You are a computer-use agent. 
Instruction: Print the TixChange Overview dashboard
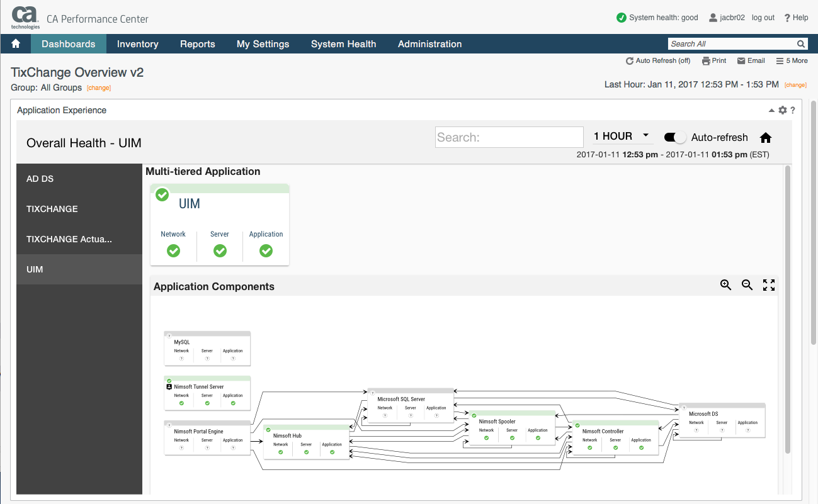[714, 60]
